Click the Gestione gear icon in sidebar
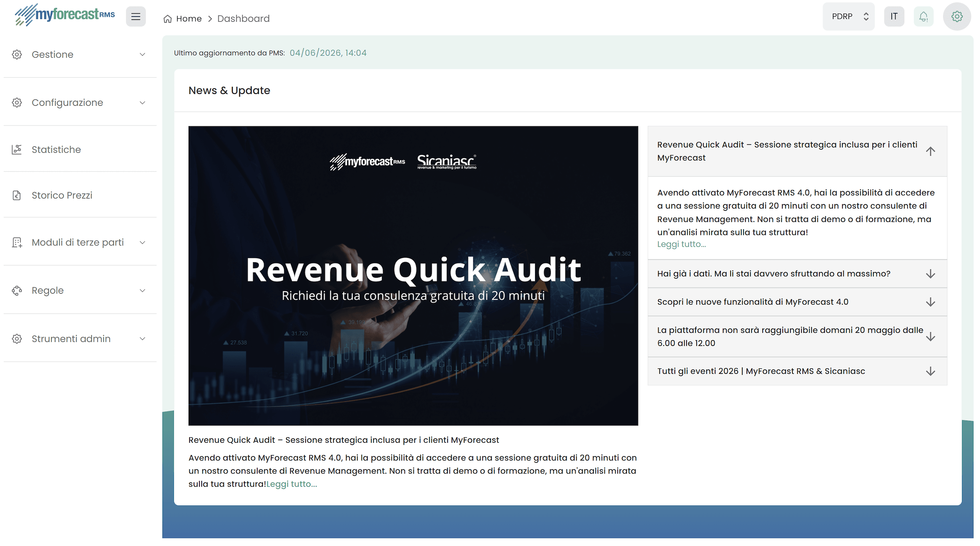Image resolution: width=980 pixels, height=546 pixels. (x=17, y=55)
